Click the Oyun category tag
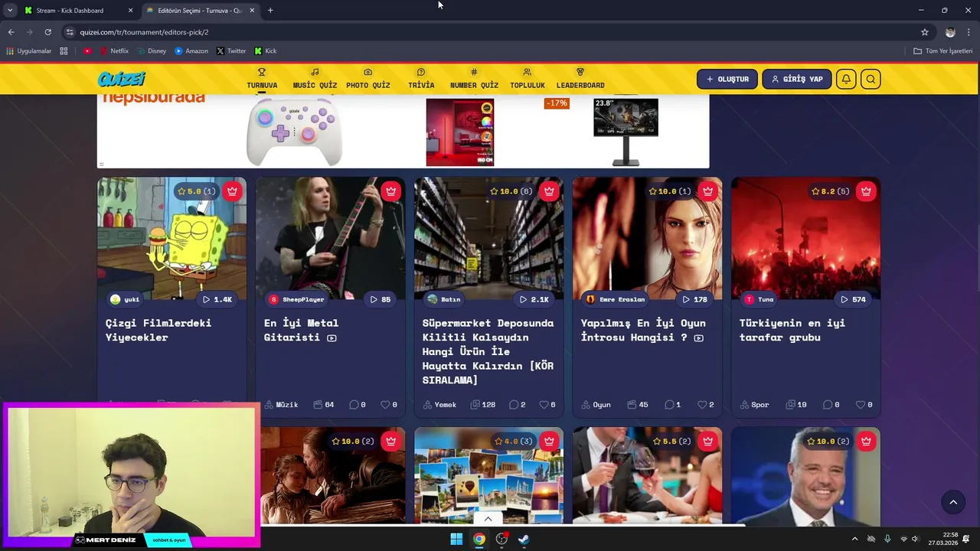The height and width of the screenshot is (551, 980). point(596,404)
